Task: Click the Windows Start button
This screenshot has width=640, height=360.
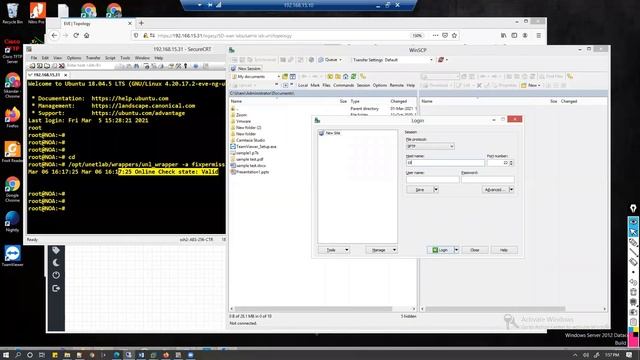Action: coord(6,355)
